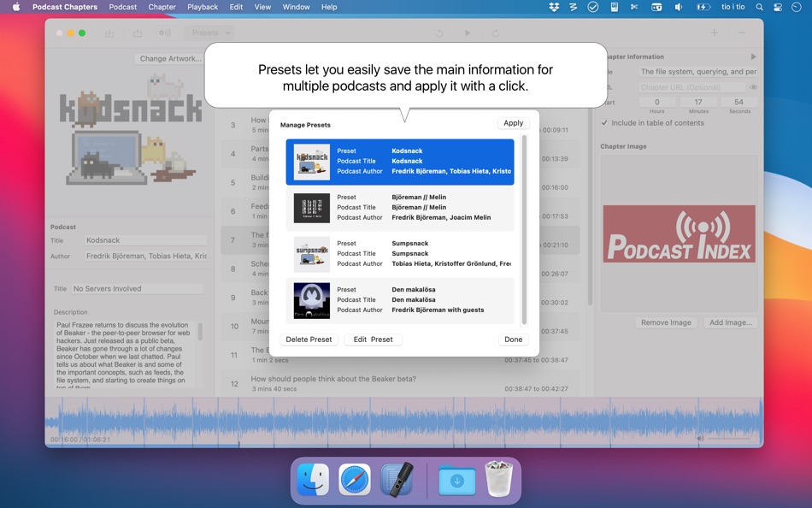Viewport: 812px width, 508px height.
Task: Click the scissors menu bar icon
Action: (x=634, y=7)
